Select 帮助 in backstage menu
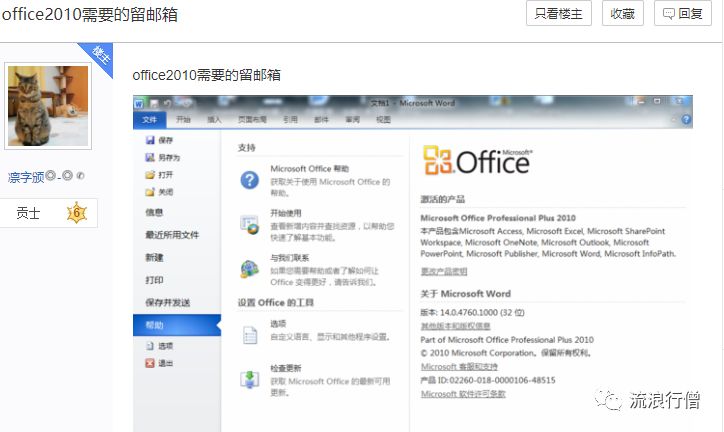Screen dimensions: 724x432 (x=177, y=325)
